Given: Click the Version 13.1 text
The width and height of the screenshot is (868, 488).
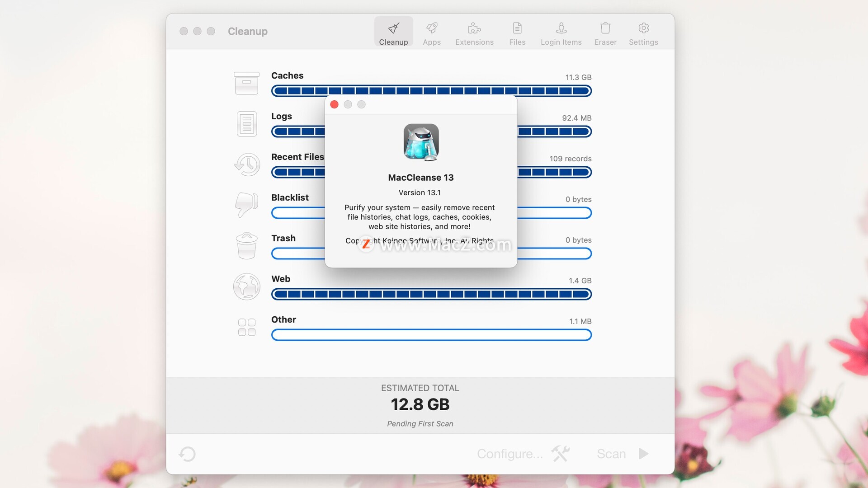Looking at the screenshot, I should [x=420, y=192].
